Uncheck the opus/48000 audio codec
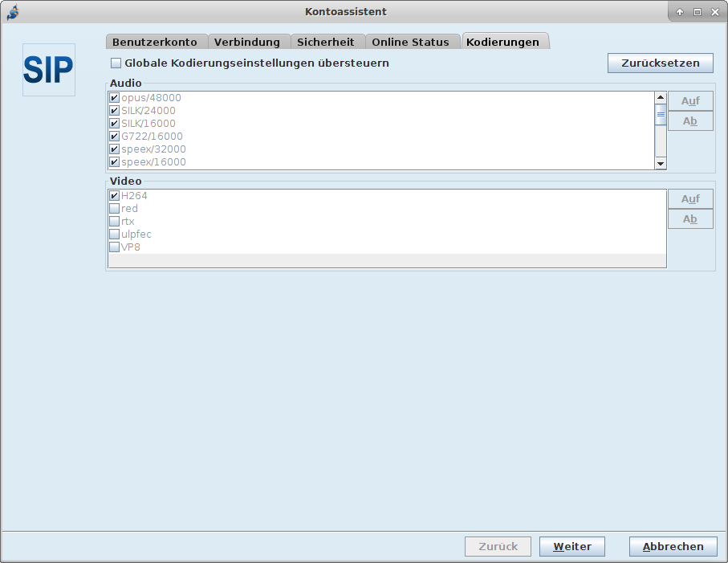The height and width of the screenshot is (563, 728). click(114, 98)
